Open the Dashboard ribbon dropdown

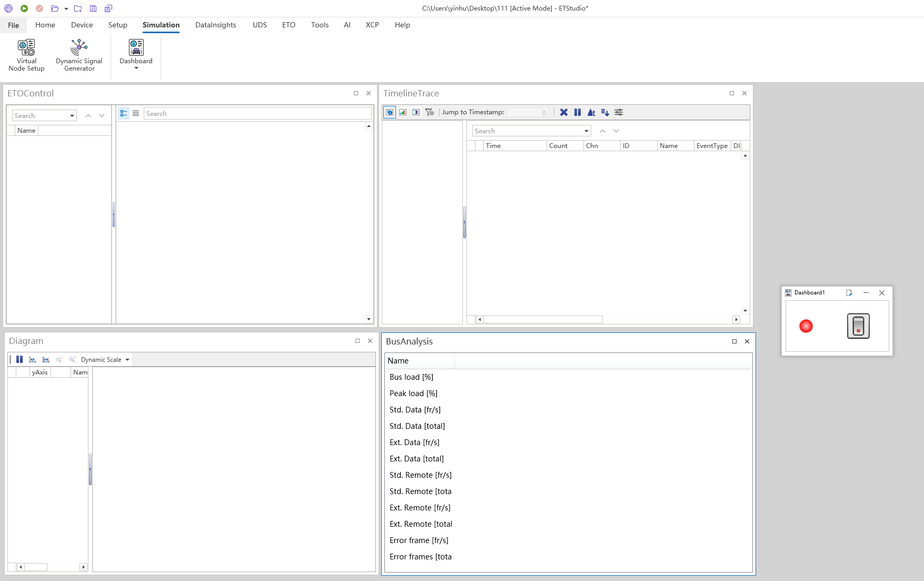[x=136, y=68]
